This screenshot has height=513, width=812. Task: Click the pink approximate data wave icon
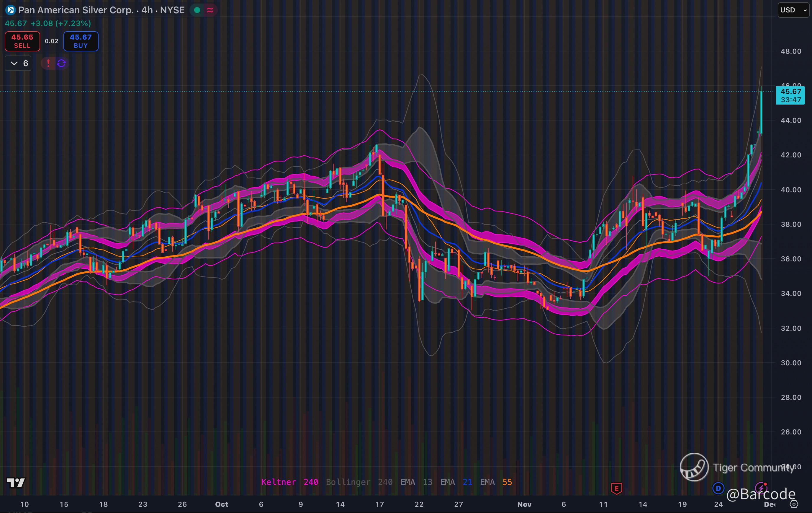210,10
